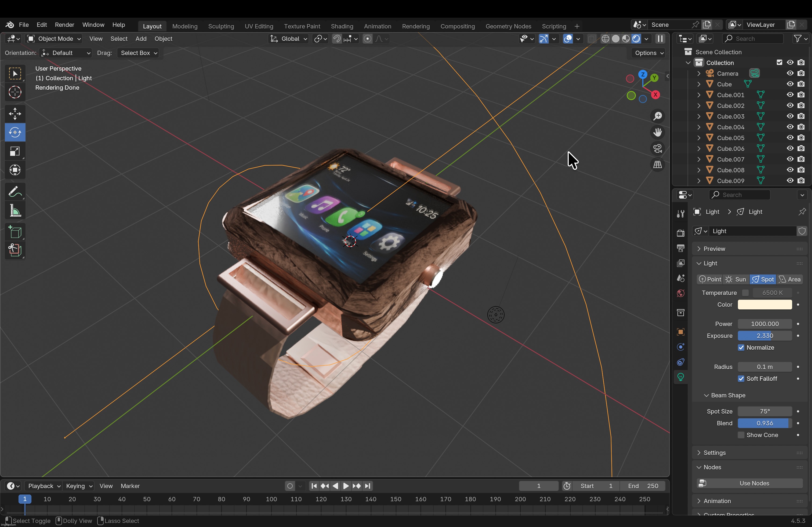Switch to perspective/orthographic grid view

click(x=657, y=165)
